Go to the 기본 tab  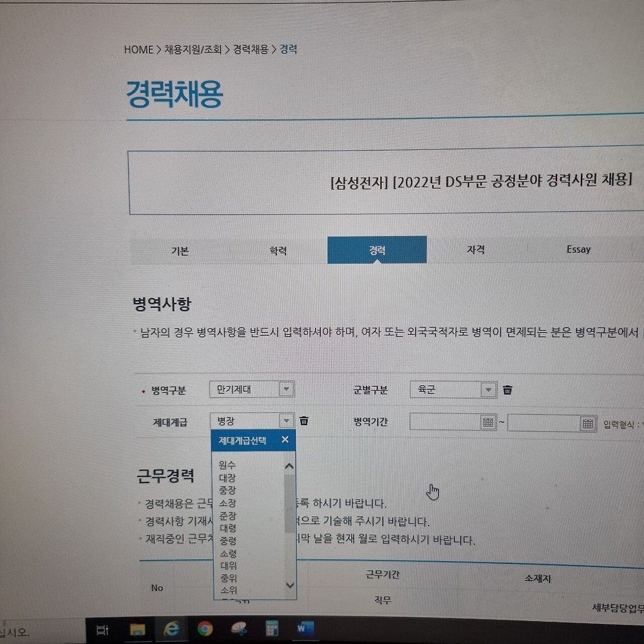click(180, 251)
